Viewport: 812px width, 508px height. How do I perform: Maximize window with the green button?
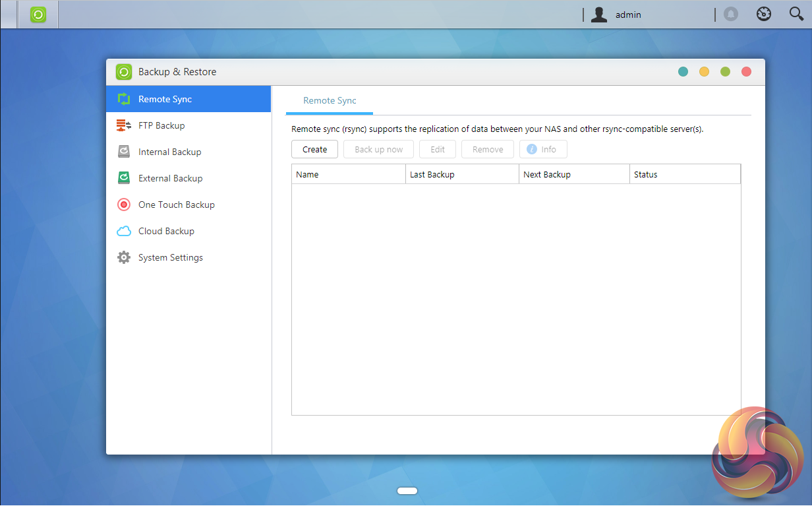coord(725,72)
